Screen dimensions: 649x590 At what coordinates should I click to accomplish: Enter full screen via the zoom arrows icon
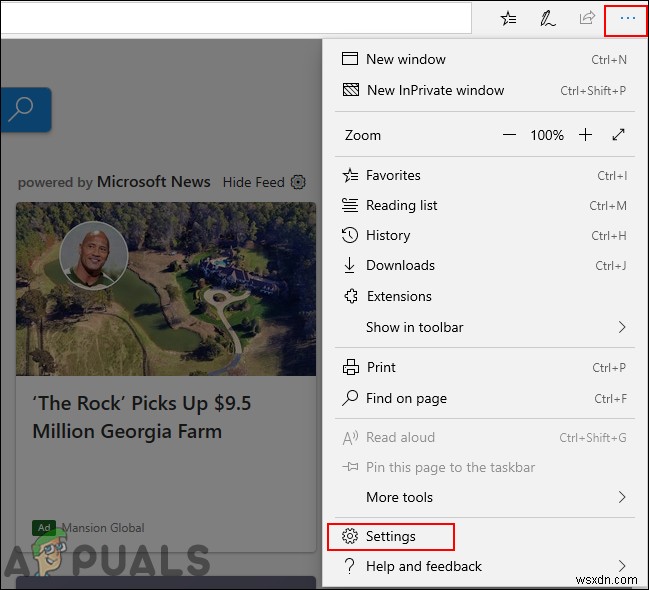[x=618, y=135]
